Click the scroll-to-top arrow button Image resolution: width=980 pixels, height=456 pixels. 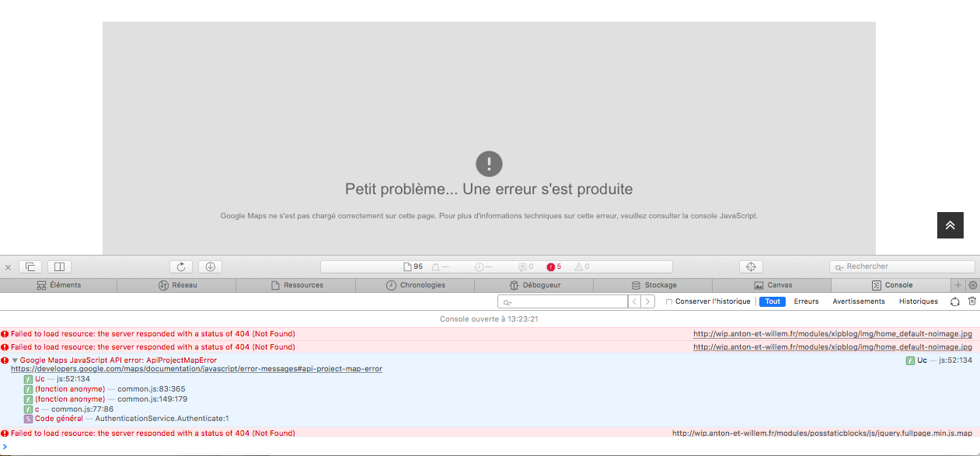(x=950, y=225)
